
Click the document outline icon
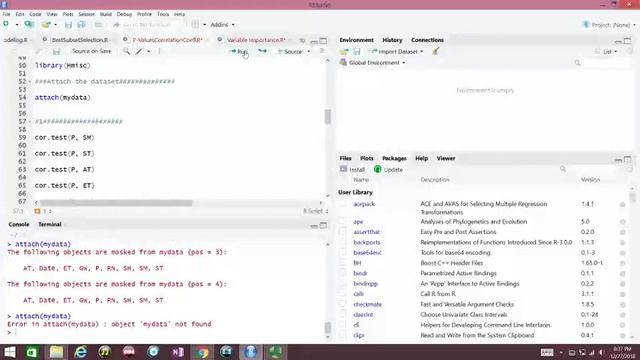[x=322, y=51]
